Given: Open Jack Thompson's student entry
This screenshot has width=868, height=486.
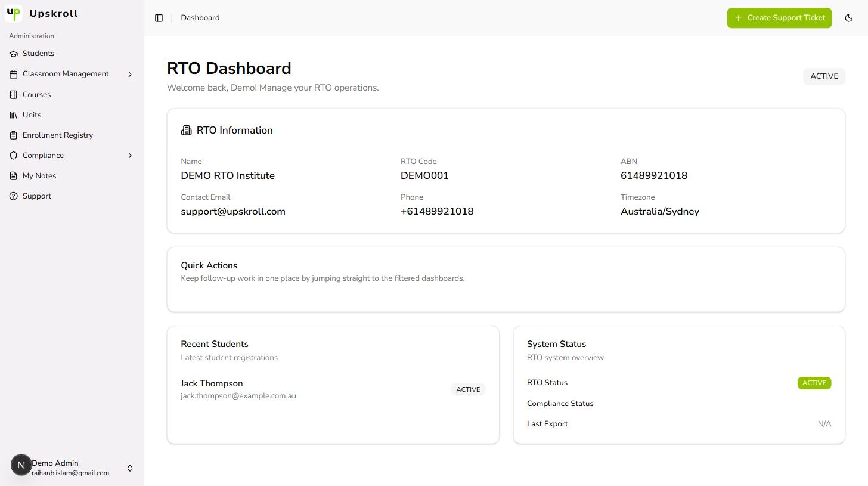Looking at the screenshot, I should [333, 389].
